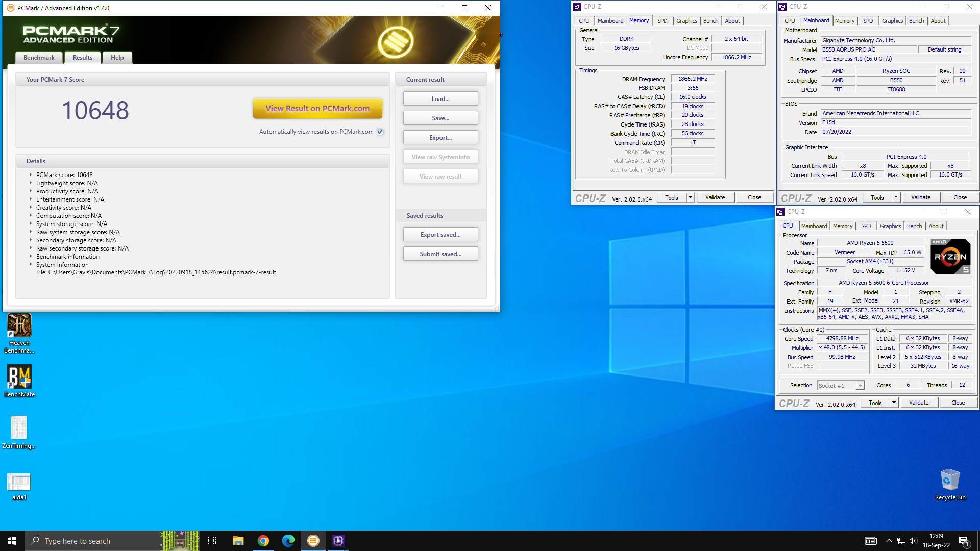Open Tools dropdown arrow in CPU tab CPU-Z

894,403
